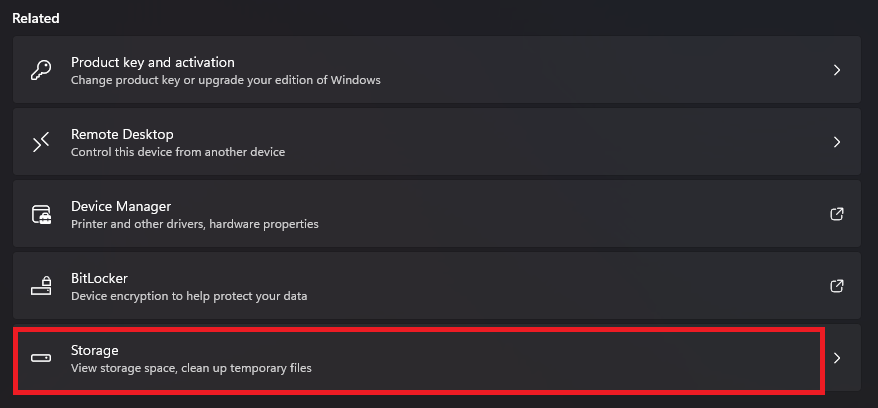Viewport: 878px width, 408px height.
Task: Click the external-link icon on Device Manager row
Action: (x=837, y=214)
